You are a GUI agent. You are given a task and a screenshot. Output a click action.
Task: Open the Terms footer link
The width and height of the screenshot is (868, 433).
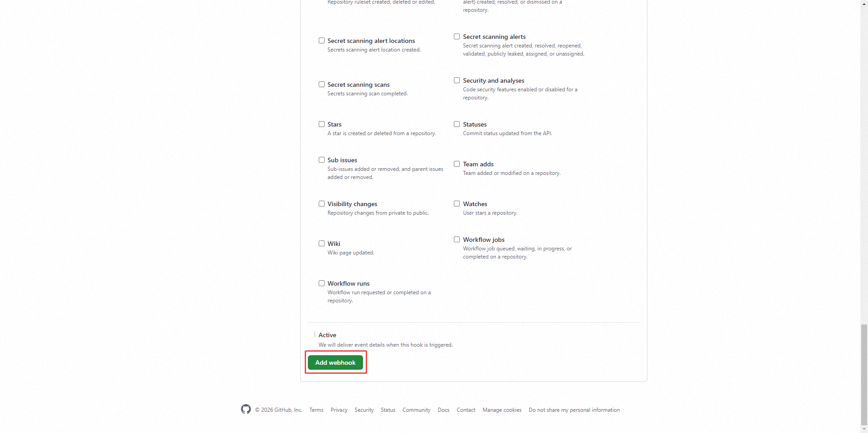point(316,410)
